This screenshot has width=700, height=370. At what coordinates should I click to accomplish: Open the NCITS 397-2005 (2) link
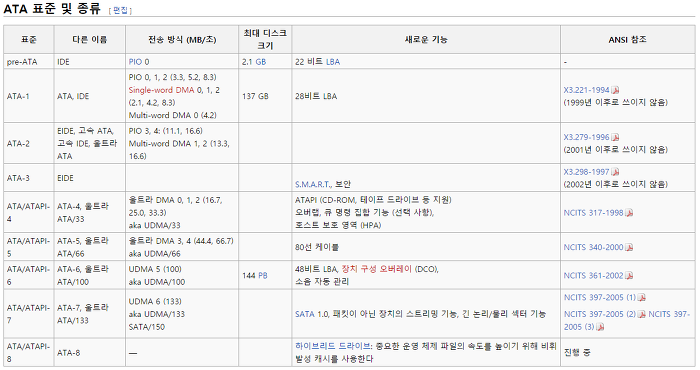click(x=600, y=314)
